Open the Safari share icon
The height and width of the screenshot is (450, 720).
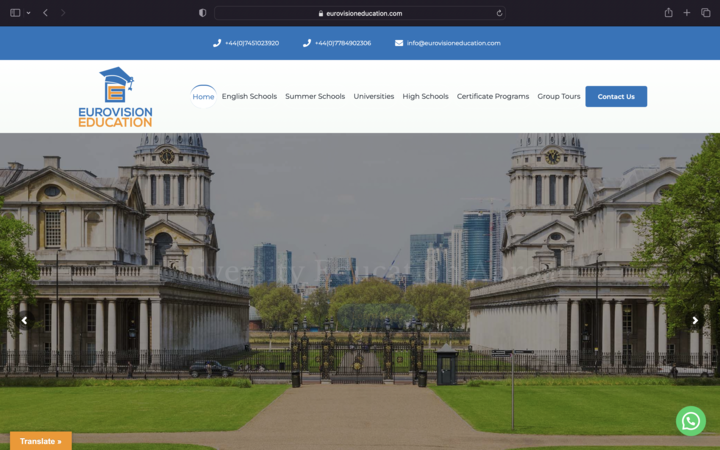[x=669, y=12]
